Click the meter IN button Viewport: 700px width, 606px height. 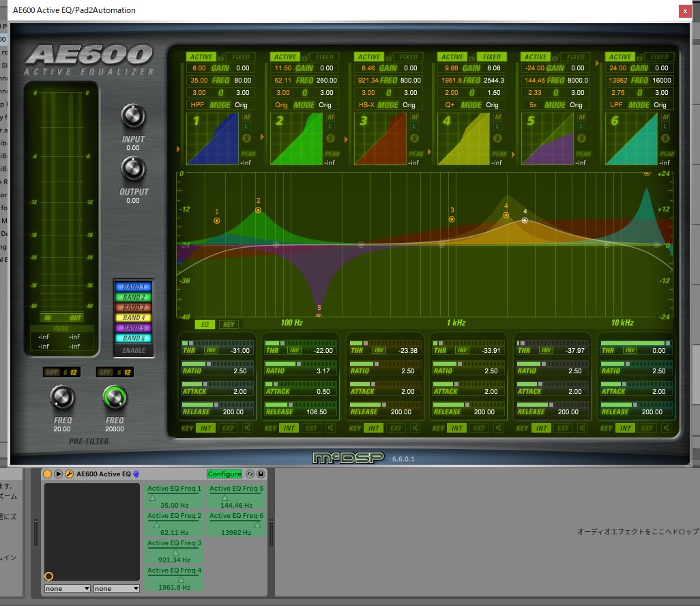click(x=48, y=318)
